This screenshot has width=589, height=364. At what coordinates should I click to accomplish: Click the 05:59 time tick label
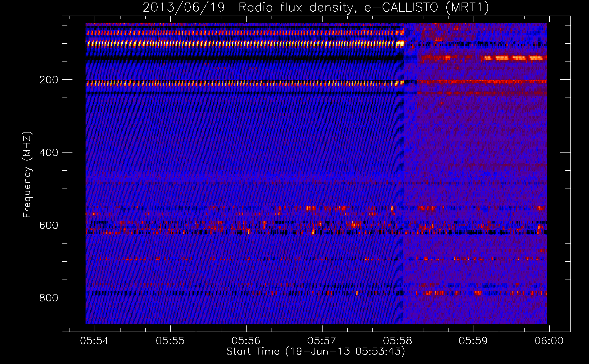click(x=473, y=341)
